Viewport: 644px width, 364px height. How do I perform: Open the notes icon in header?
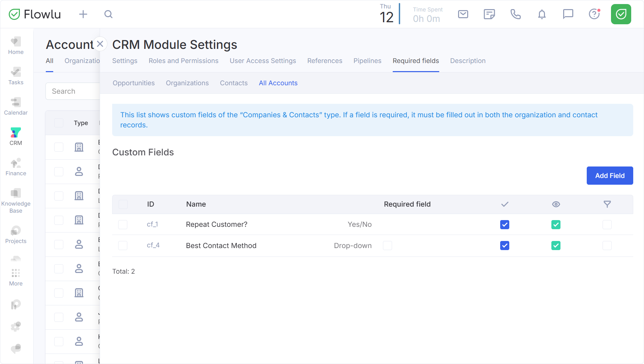point(489,14)
